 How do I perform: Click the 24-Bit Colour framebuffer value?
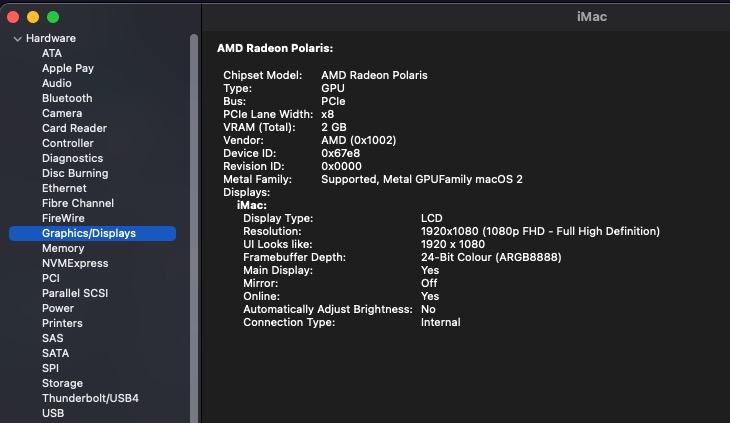pyautogui.click(x=491, y=257)
